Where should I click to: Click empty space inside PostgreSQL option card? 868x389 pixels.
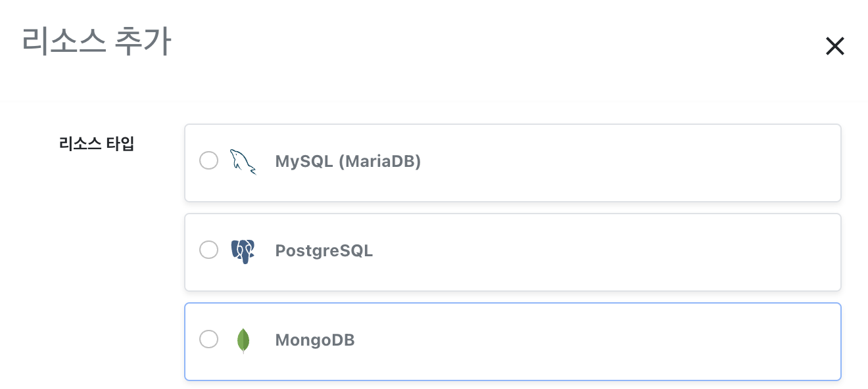point(625,252)
